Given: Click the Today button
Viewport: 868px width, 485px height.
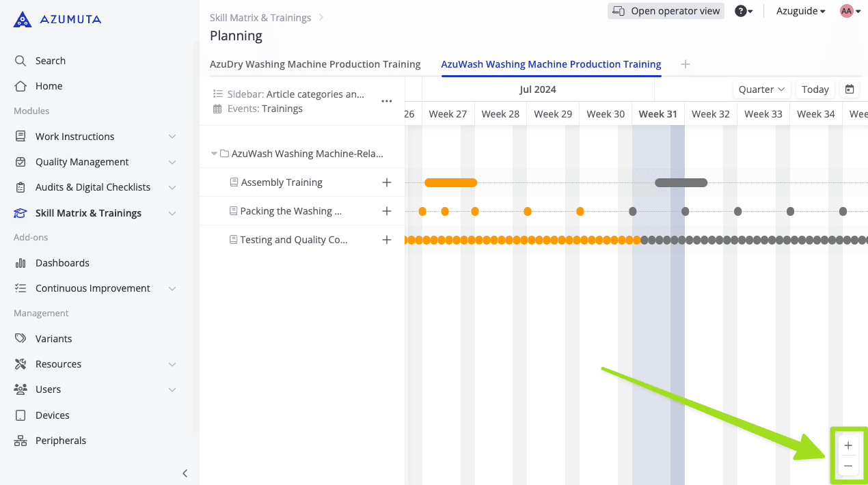Looking at the screenshot, I should tap(815, 89).
